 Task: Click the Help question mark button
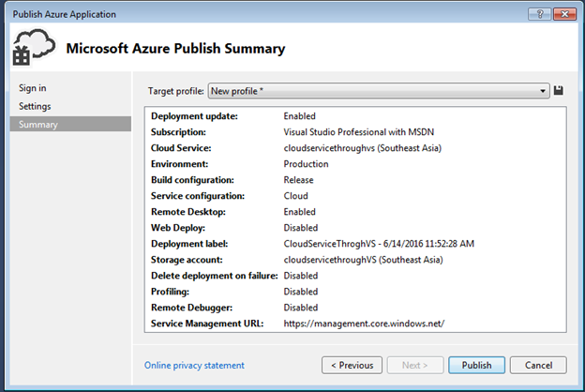(x=538, y=13)
